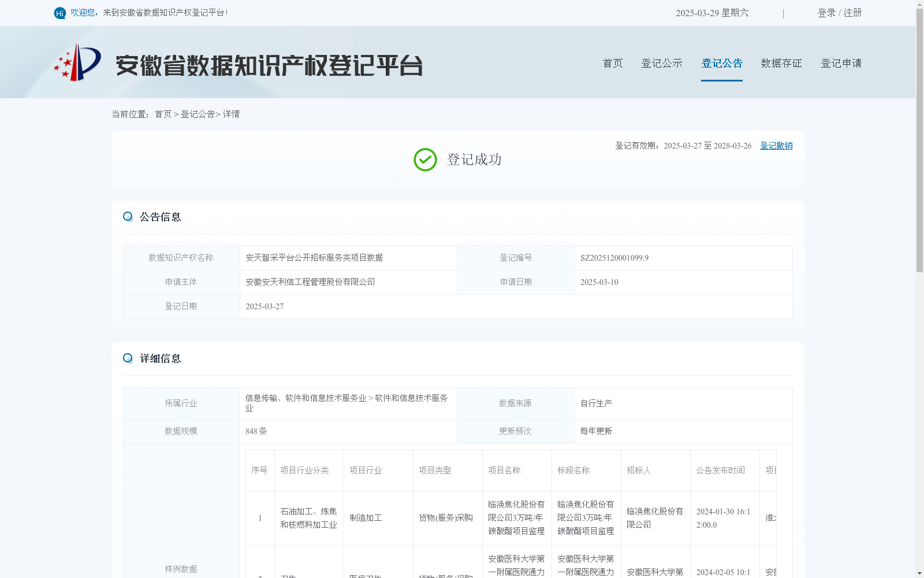Click the platform logo emblem
924x578 pixels.
point(77,62)
